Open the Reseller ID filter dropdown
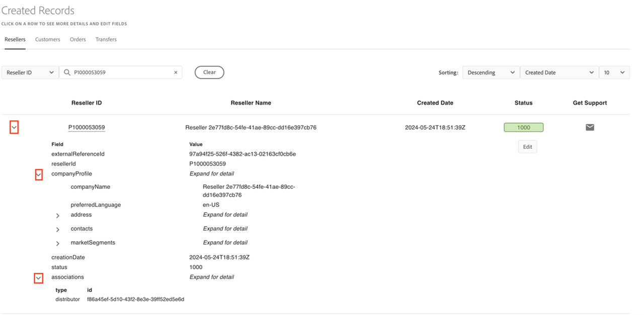The width and height of the screenshot is (644, 315). click(30, 72)
